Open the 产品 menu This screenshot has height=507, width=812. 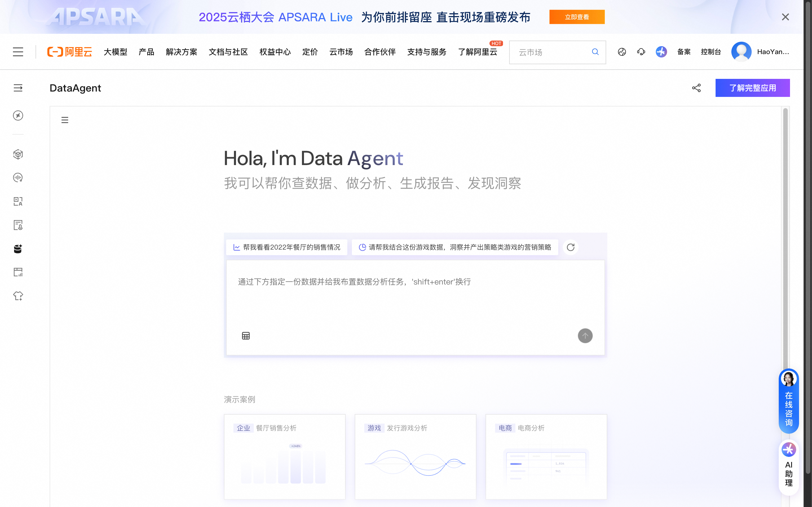[x=146, y=52]
